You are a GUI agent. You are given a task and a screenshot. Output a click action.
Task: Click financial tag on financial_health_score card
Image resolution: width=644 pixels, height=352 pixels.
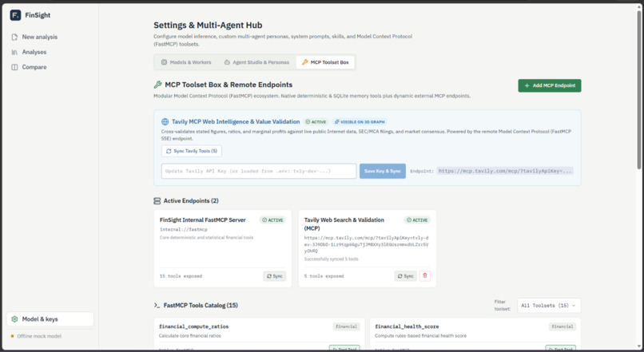click(563, 326)
